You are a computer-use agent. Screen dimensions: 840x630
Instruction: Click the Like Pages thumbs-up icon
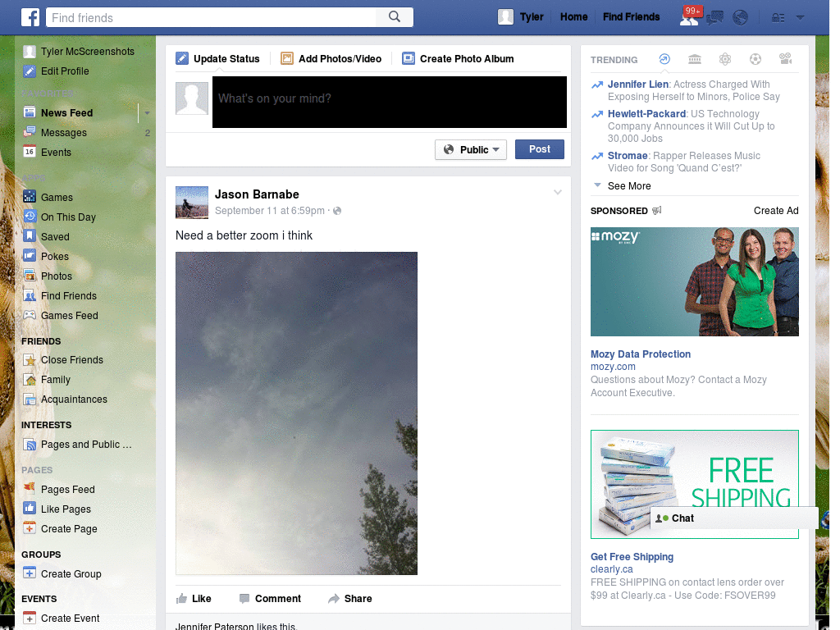[30, 509]
